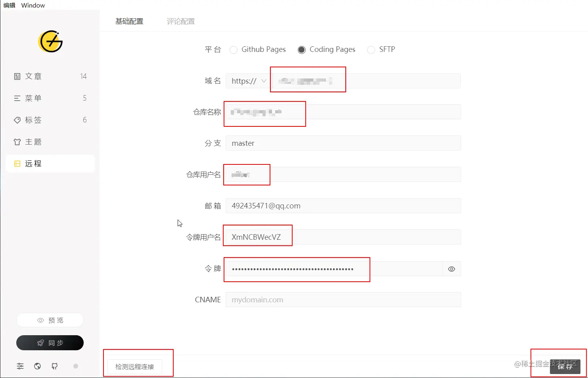Click the 邮箱 email input field

click(x=343, y=206)
